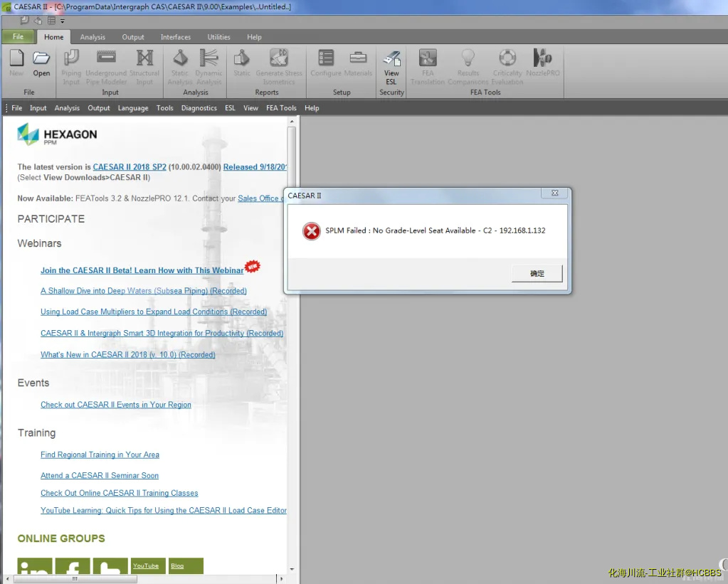Click the YouTube online group button
Viewport: 728px width, 584px height.
(x=148, y=566)
